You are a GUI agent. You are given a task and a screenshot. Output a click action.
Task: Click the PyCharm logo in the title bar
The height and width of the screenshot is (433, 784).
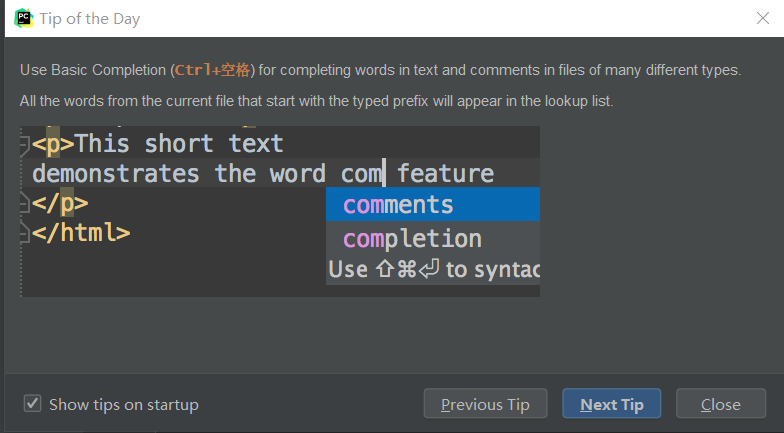24,18
